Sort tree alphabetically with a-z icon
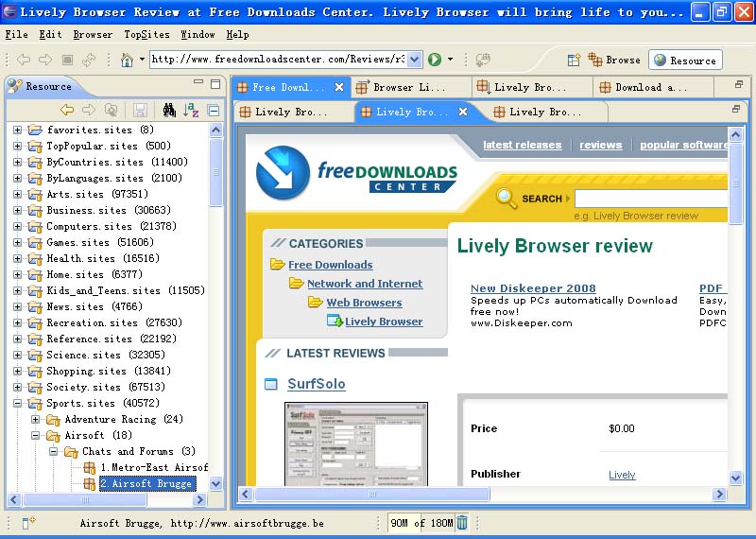 [x=192, y=110]
